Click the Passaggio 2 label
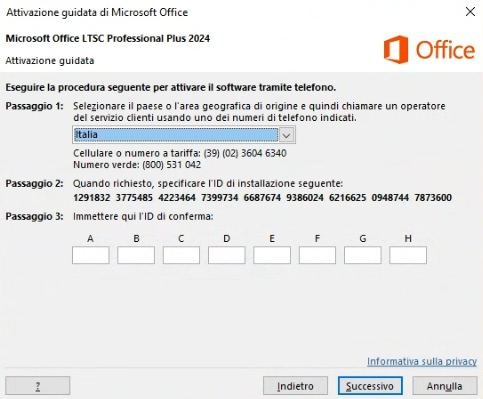This screenshot has width=483, height=399. click(x=34, y=184)
